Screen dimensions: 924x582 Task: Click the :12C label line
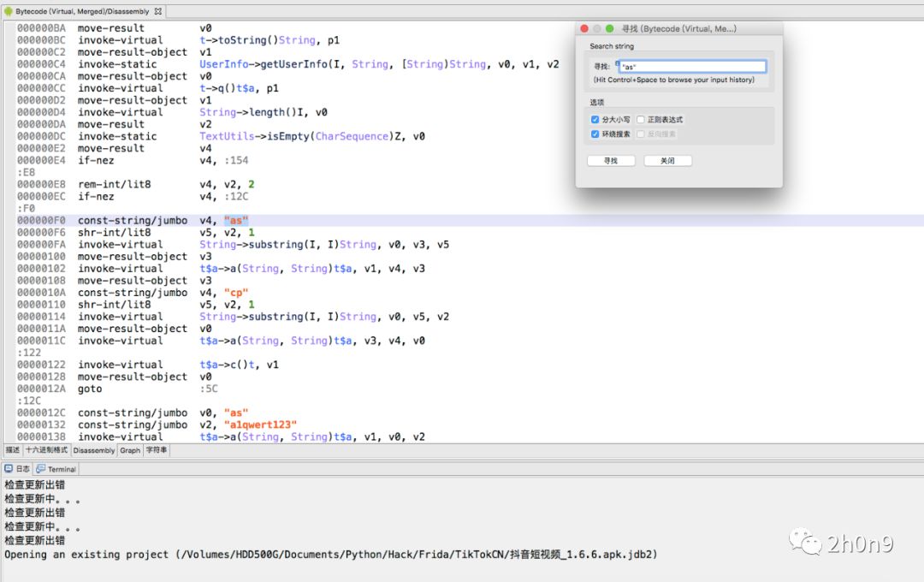pyautogui.click(x=29, y=401)
